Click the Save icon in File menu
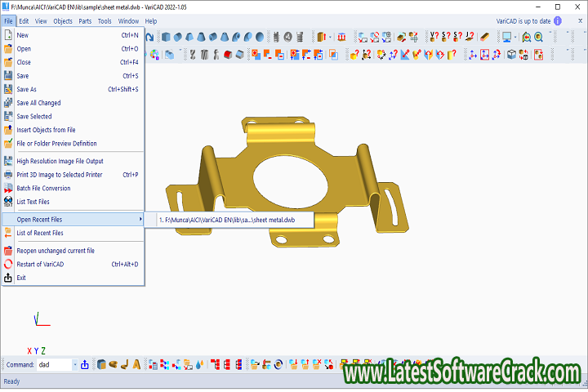 coord(8,76)
